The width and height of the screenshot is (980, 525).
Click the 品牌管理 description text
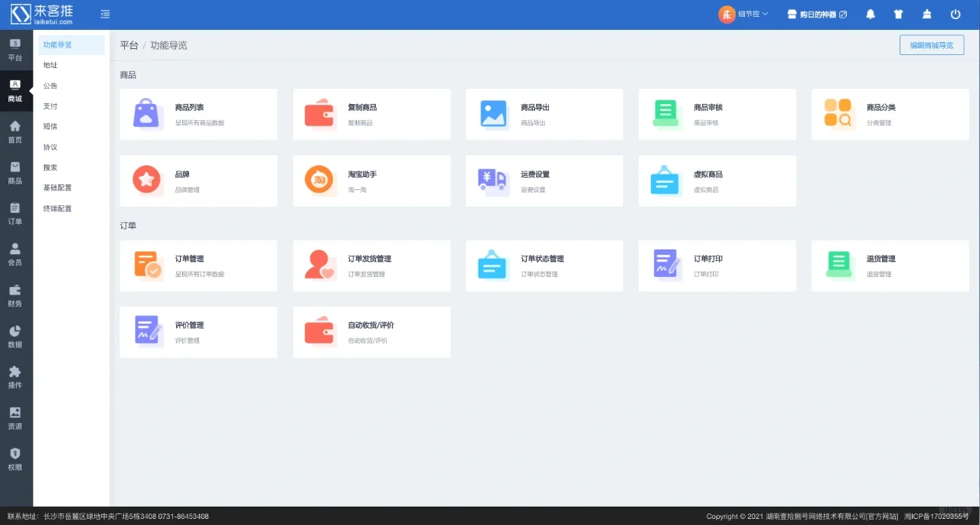(187, 190)
